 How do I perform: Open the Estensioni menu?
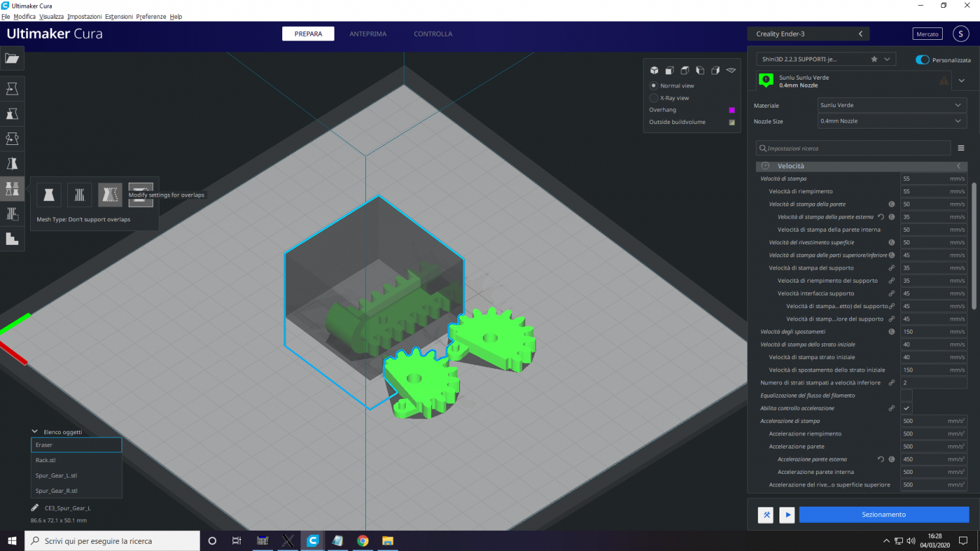click(119, 17)
